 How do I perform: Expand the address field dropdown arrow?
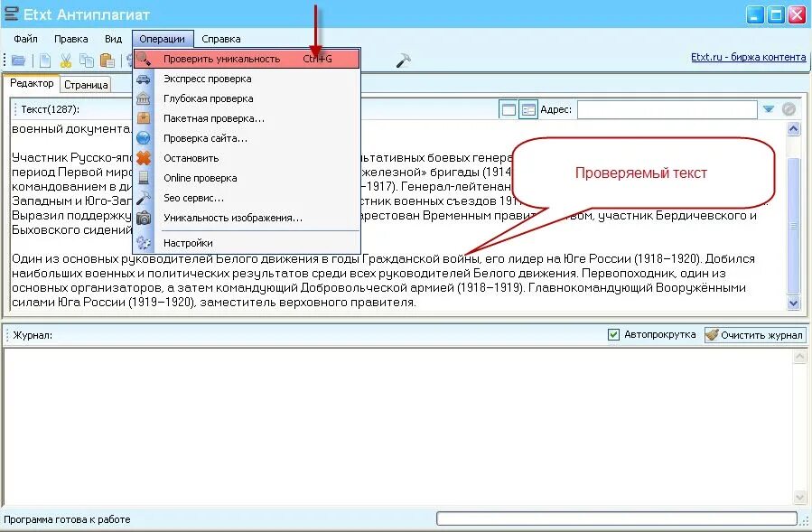[x=769, y=109]
